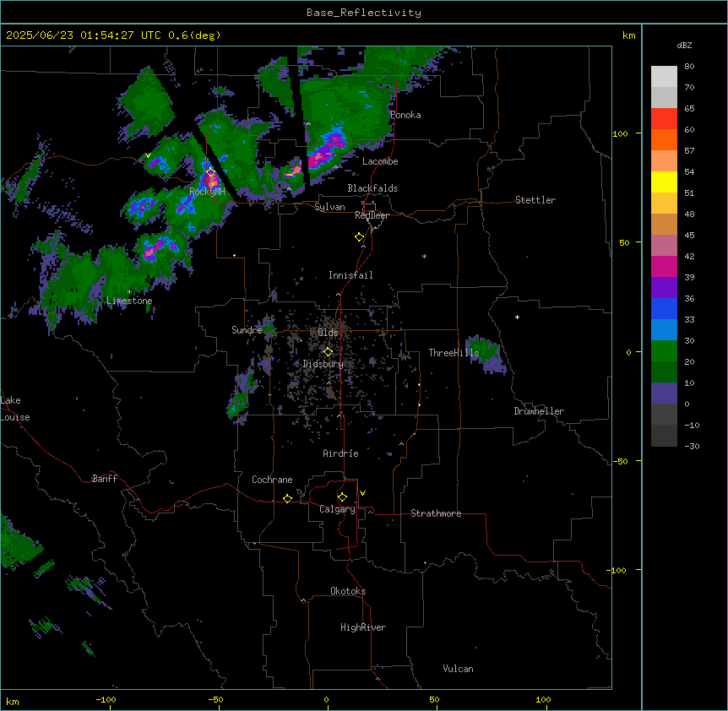728x711 pixels.
Task: Click the yellow v marker east of Calgary
Action: point(362,493)
